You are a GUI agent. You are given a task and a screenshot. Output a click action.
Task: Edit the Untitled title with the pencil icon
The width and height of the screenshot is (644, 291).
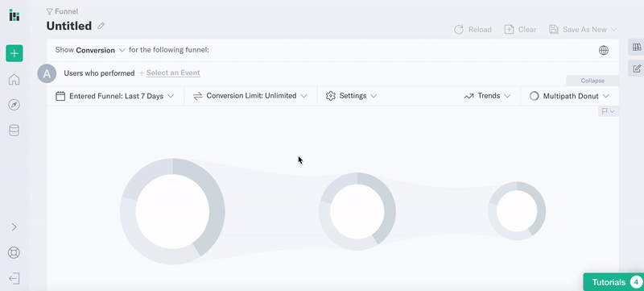(101, 26)
